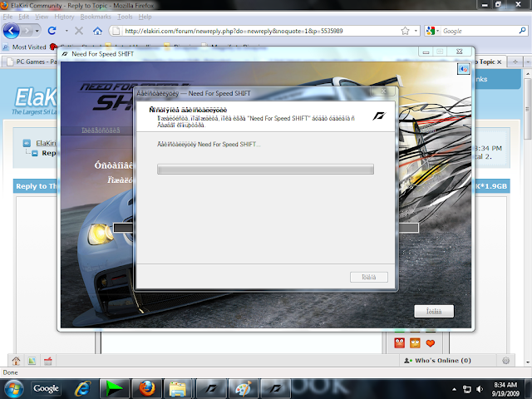The height and width of the screenshot is (399, 532).
Task: Open the Google search engine selector
Action: (x=432, y=31)
